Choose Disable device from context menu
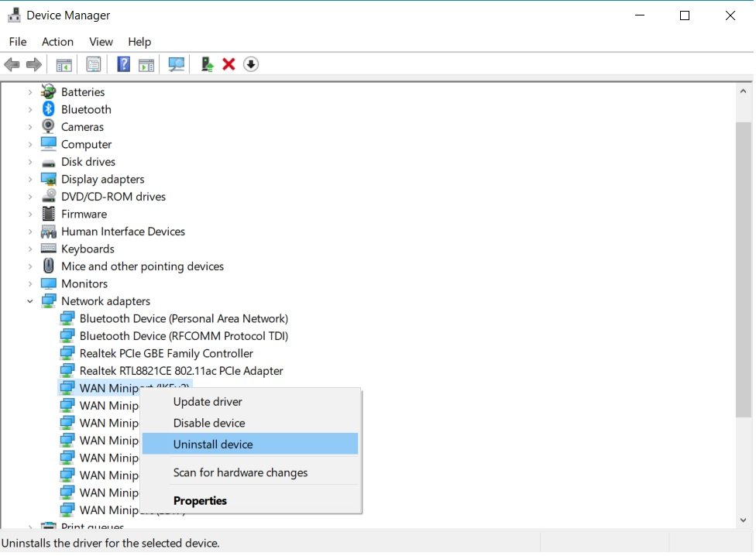The image size is (756, 556). [249, 423]
